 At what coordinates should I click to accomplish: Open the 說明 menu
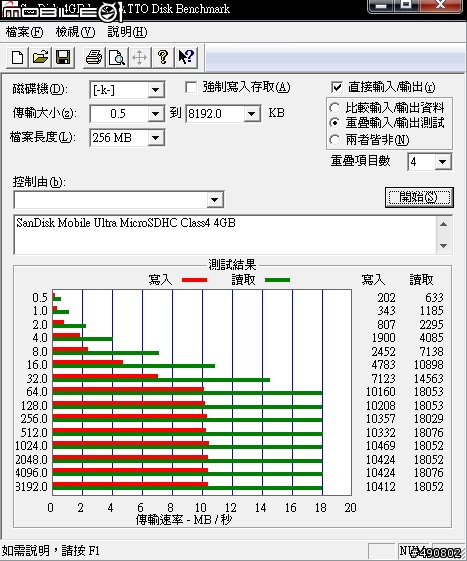point(127,32)
